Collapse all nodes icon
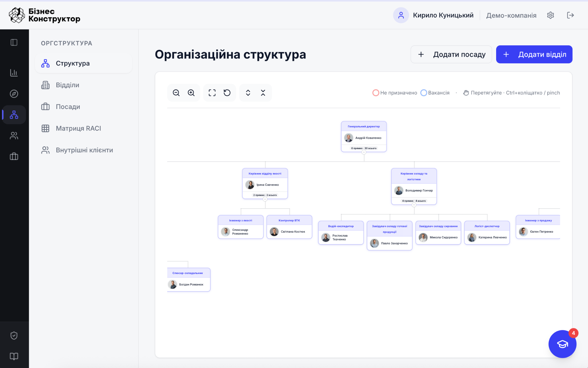This screenshot has width=588, height=368. tap(263, 93)
